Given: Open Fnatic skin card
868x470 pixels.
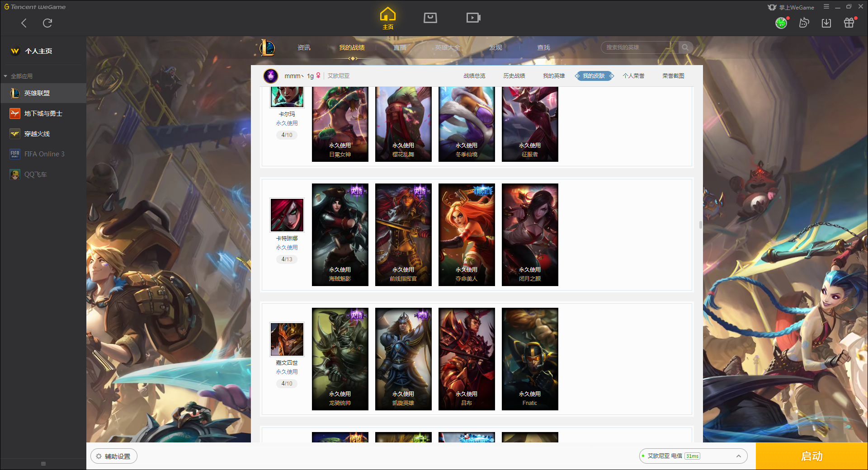Looking at the screenshot, I should (530, 359).
